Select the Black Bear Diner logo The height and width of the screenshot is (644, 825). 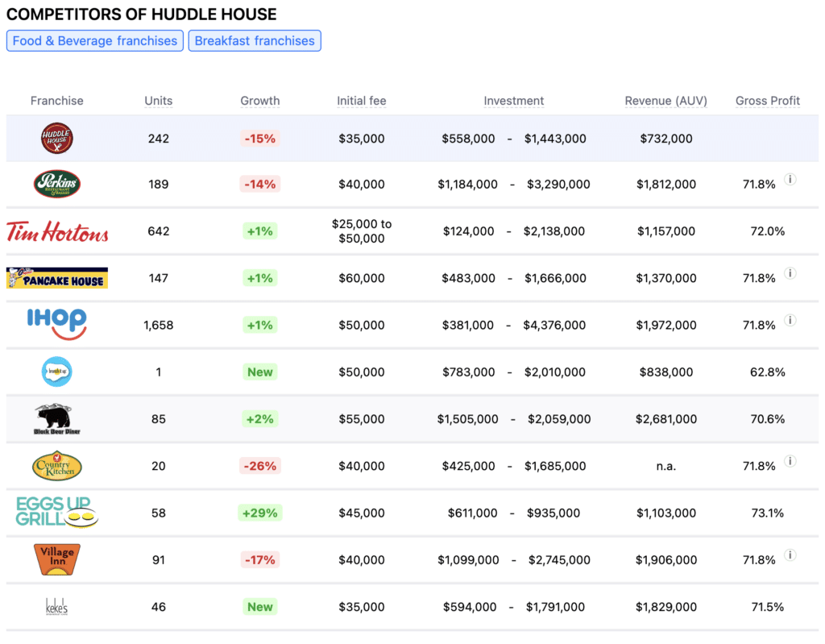pyautogui.click(x=57, y=419)
